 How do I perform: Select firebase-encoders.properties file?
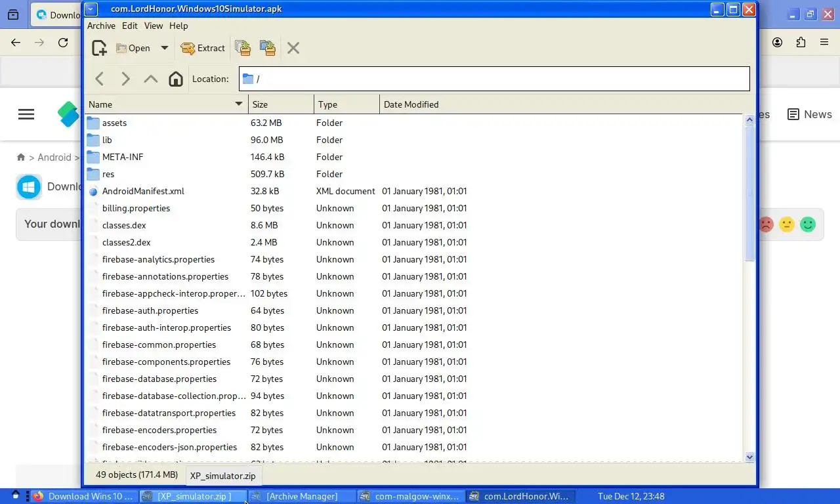click(x=159, y=430)
